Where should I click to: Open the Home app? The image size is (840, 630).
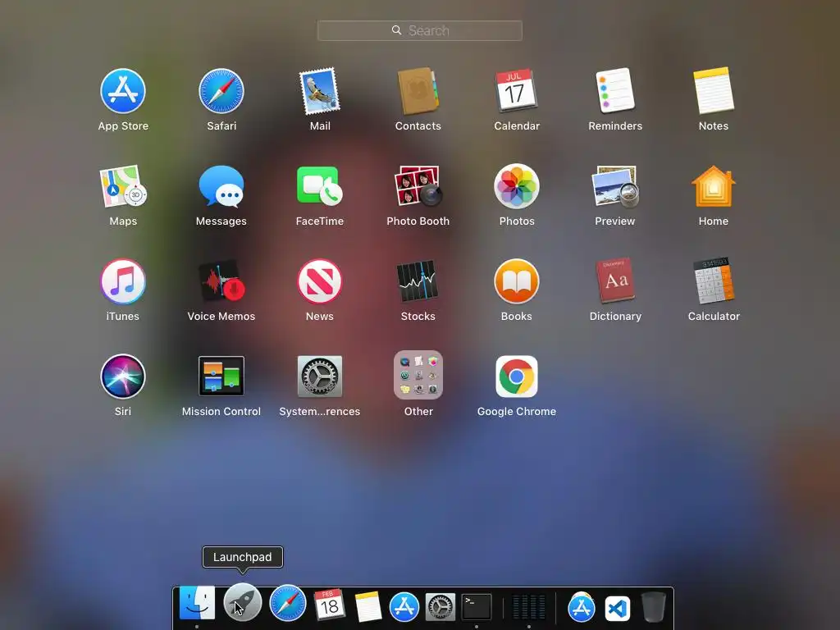[x=714, y=186]
